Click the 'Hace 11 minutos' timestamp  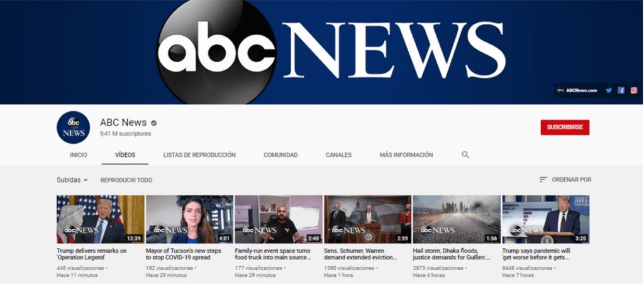coord(77,275)
